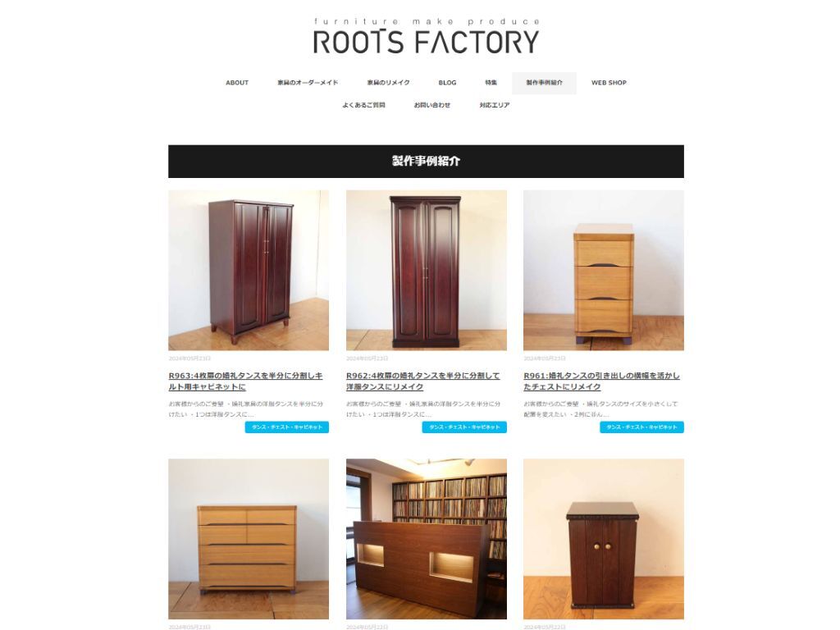Click the ROOTS FACTORY logo
Image resolution: width=840 pixels, height=630 pixels.
[426, 36]
